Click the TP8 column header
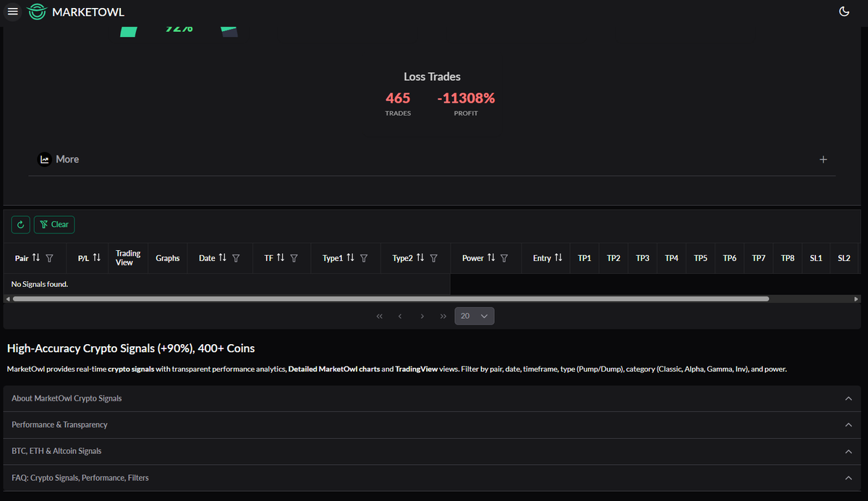Viewport: 868px width, 501px height. pyautogui.click(x=787, y=258)
